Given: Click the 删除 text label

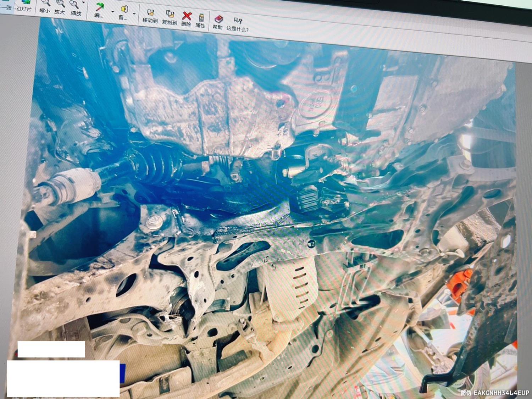Looking at the screenshot, I should 186,24.
